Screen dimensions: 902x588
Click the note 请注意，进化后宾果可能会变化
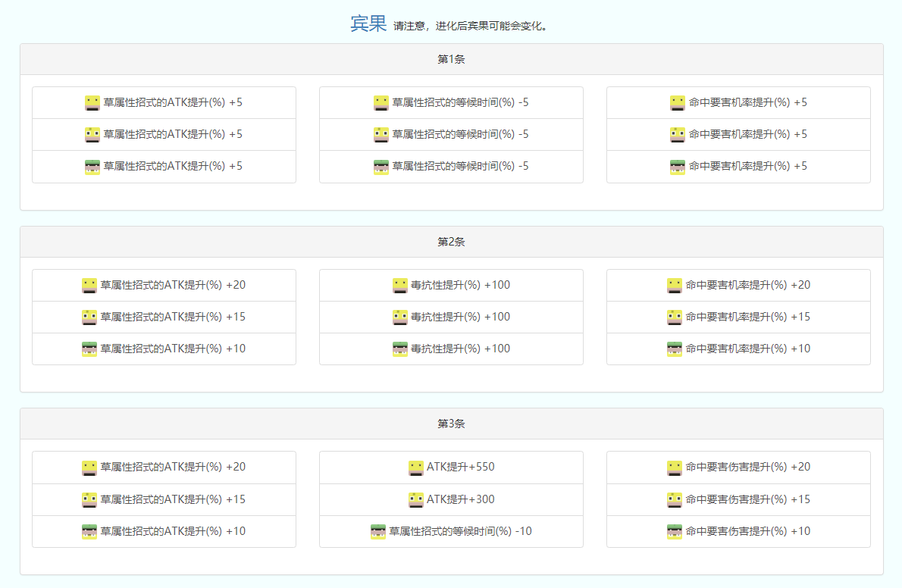coord(470,26)
